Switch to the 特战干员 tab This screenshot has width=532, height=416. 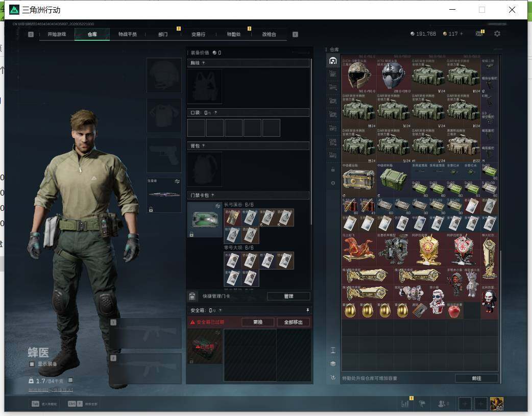128,34
